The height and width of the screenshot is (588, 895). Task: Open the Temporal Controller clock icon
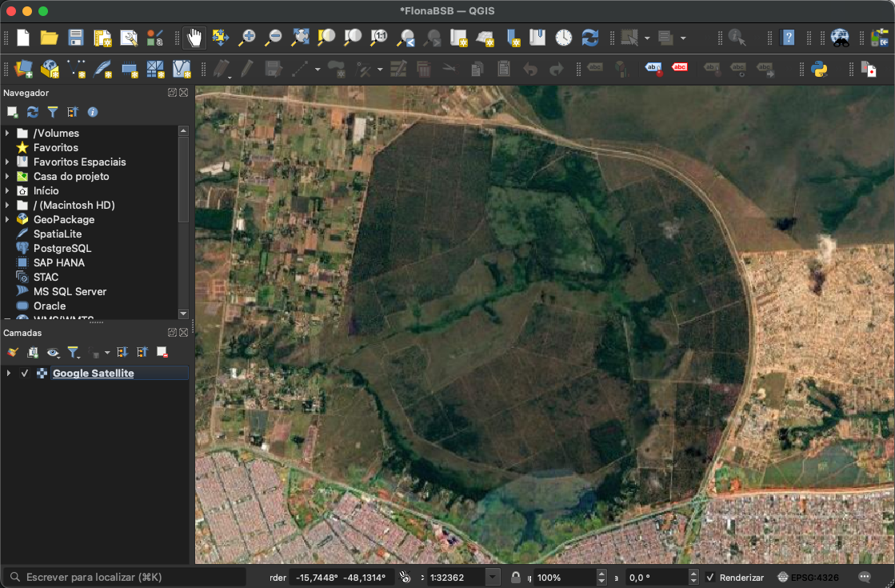coord(563,38)
